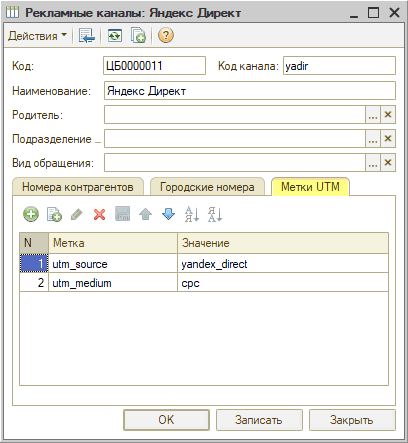Delete the row with red X icon

[x=99, y=214]
